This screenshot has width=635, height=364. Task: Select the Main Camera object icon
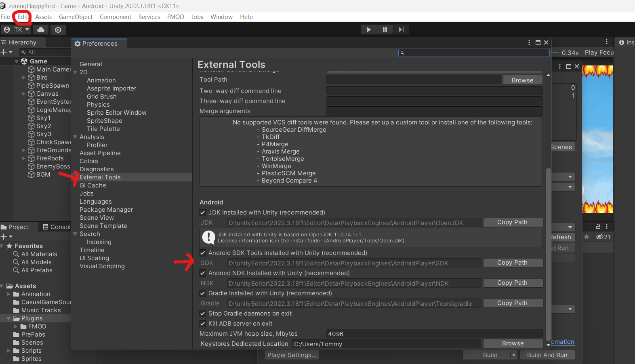pos(31,69)
